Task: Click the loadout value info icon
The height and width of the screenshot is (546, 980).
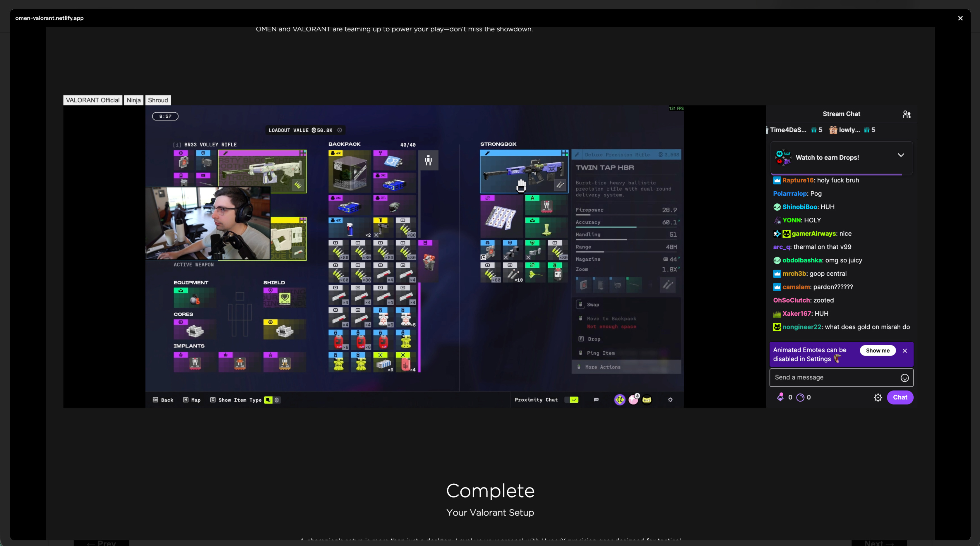Action: tap(340, 130)
